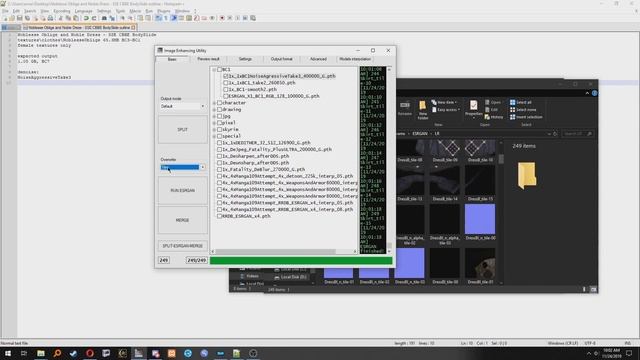Toggle the BC1 folder checkbox
The image size is (640, 360).
click(220, 69)
